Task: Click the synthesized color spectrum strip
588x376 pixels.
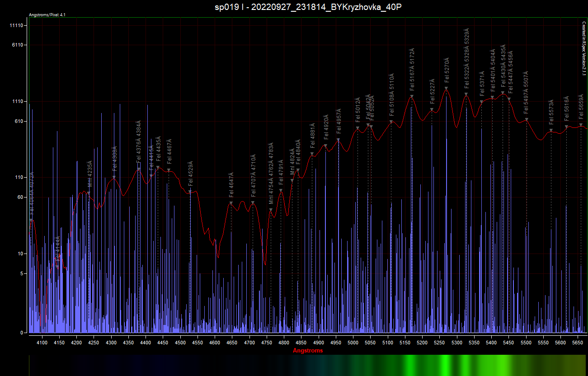Action: tap(308, 365)
